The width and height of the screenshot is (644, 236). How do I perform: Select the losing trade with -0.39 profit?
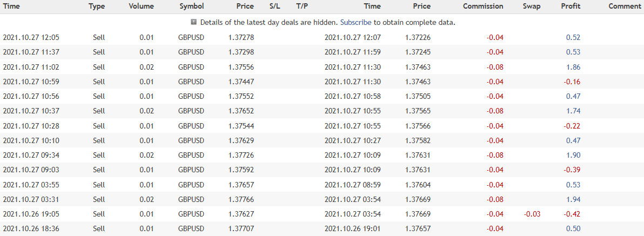click(x=322, y=170)
